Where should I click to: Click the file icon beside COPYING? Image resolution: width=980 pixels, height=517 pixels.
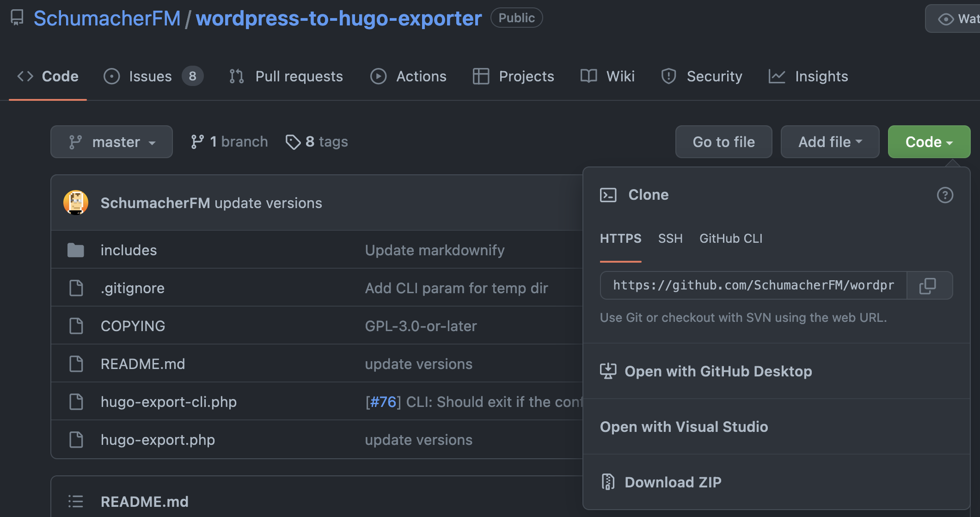76,326
